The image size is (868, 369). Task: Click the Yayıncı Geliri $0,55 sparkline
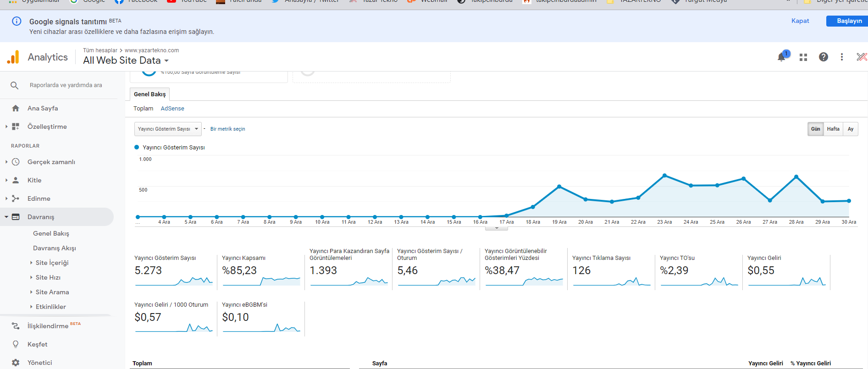[787, 281]
